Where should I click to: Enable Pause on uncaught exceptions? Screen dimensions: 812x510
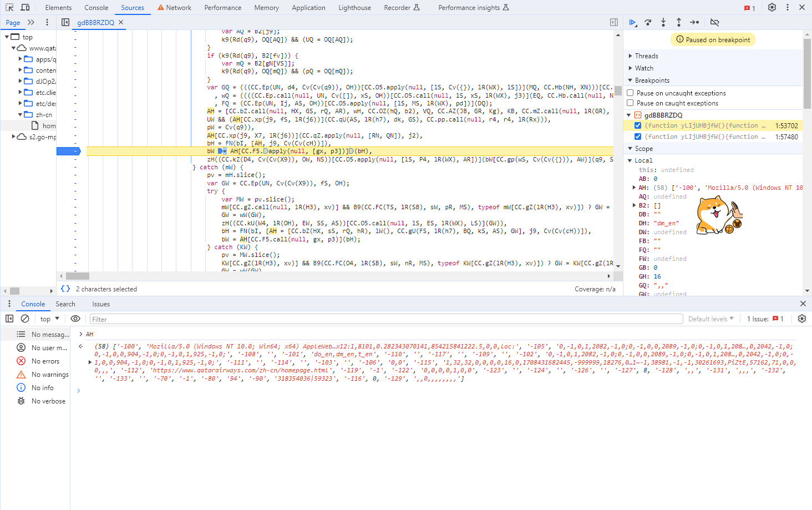[630, 93]
